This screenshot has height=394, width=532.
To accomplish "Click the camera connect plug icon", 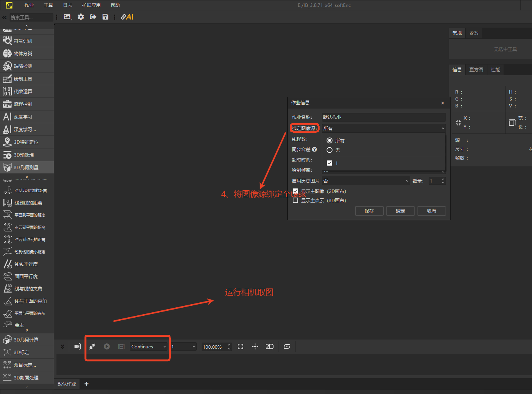I will 92,346.
